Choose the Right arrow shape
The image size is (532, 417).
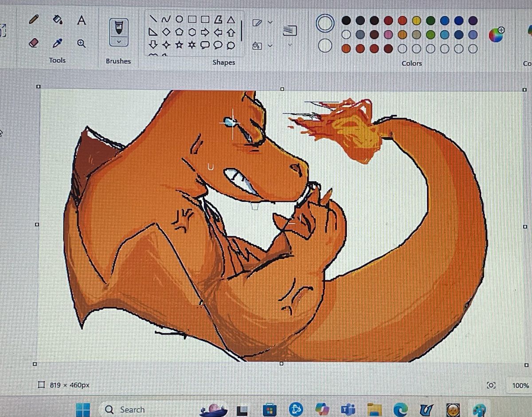205,32
